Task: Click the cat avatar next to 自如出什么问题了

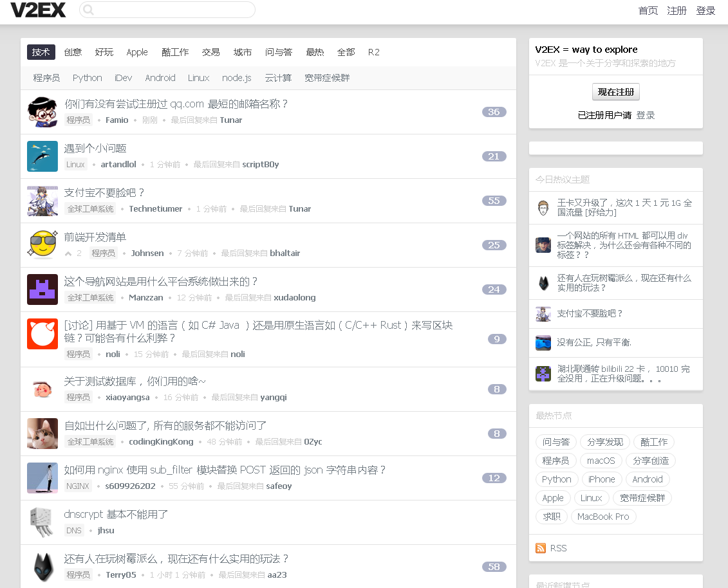Action: click(42, 434)
